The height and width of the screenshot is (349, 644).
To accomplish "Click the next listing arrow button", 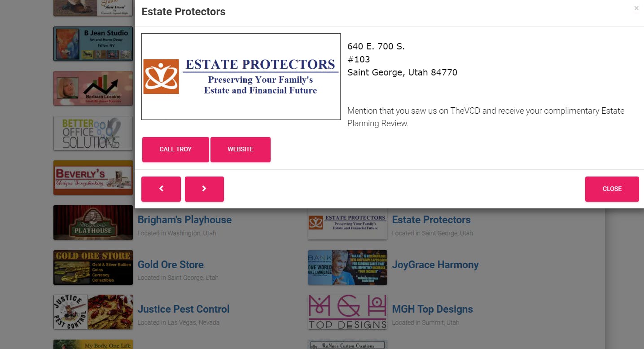I will (x=204, y=189).
